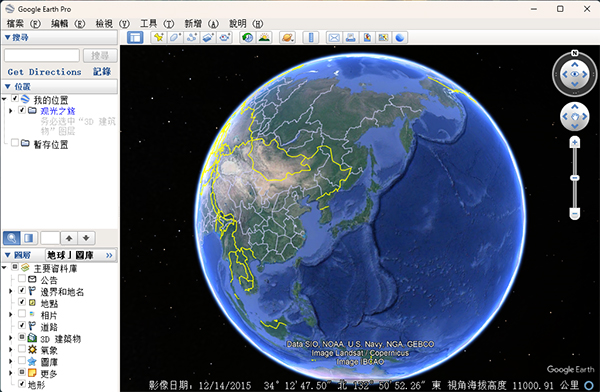Turn off the 道路 layer checkbox
Image resolution: width=600 pixels, height=392 pixels.
22,325
